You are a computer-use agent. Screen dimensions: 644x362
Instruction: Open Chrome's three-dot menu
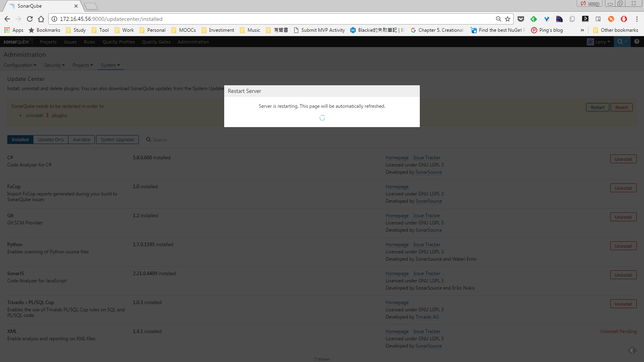[637, 19]
